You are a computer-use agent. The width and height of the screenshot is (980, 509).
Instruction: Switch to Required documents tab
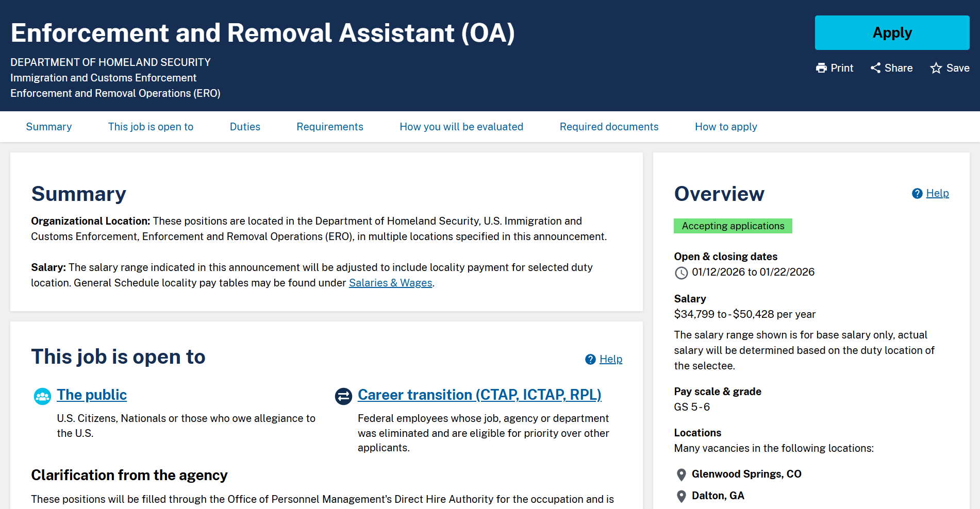pos(609,127)
